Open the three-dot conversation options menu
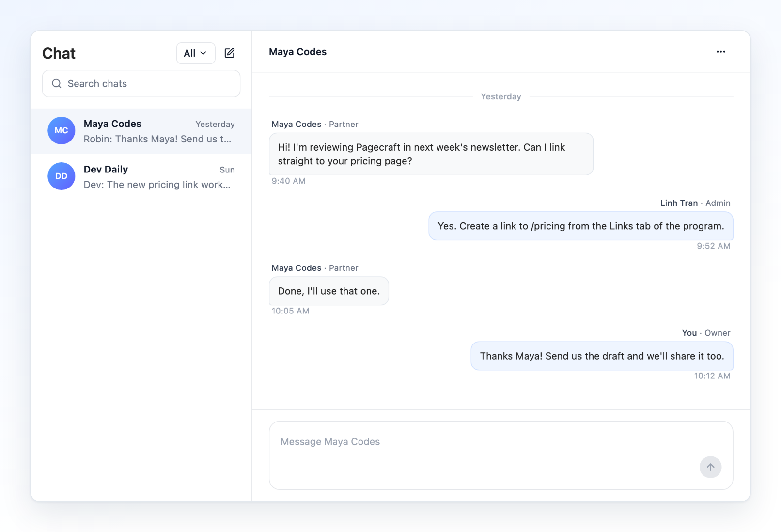 [721, 52]
